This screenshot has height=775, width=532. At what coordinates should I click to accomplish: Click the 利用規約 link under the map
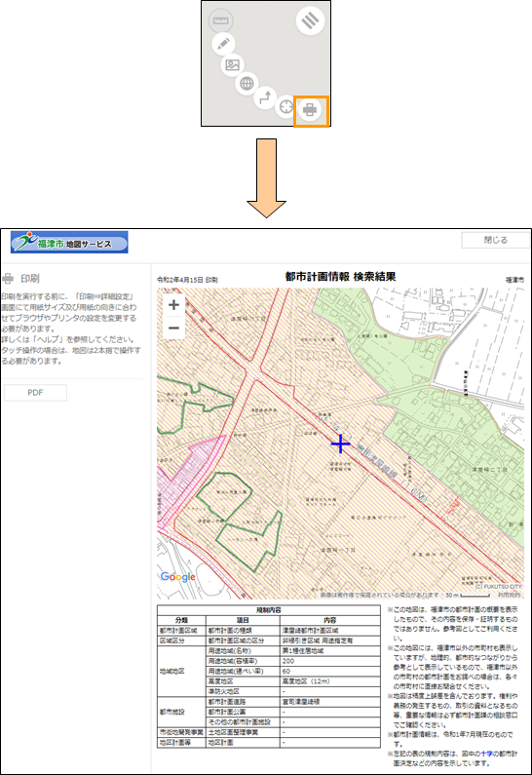pos(510,595)
